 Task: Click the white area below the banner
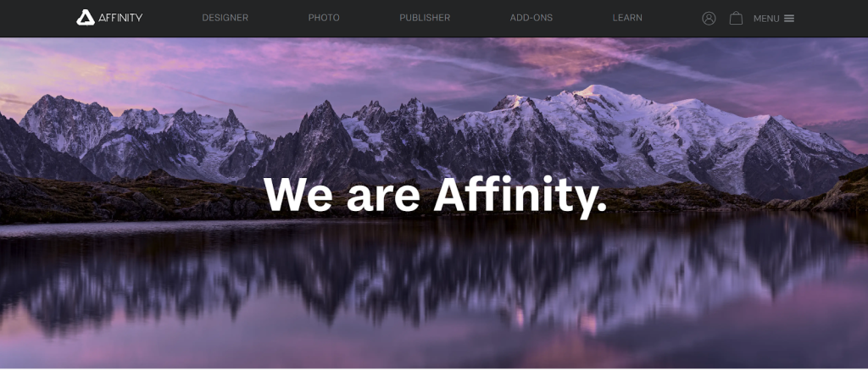[x=434, y=373]
